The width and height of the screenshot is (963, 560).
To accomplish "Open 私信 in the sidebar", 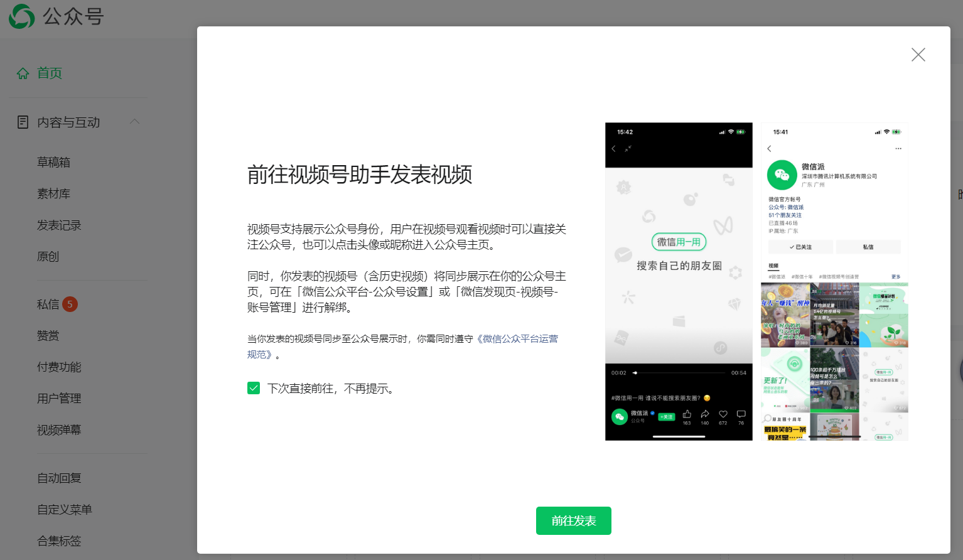I will pyautogui.click(x=48, y=304).
